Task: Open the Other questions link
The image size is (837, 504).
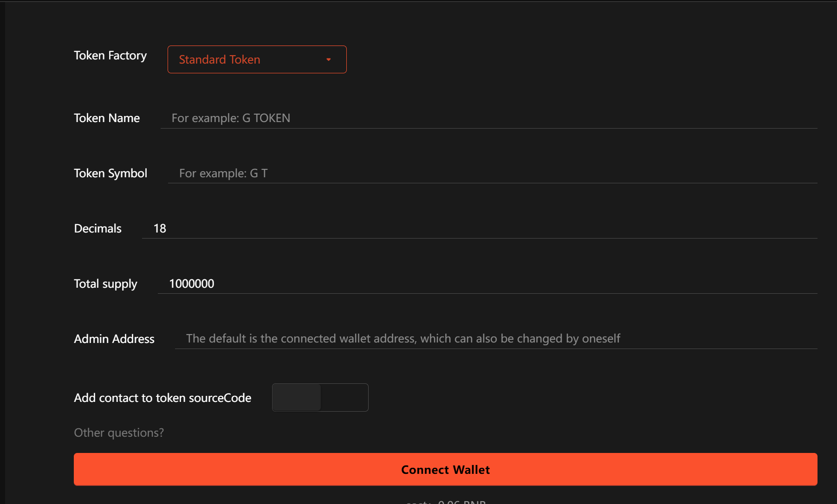Action: pos(118,433)
